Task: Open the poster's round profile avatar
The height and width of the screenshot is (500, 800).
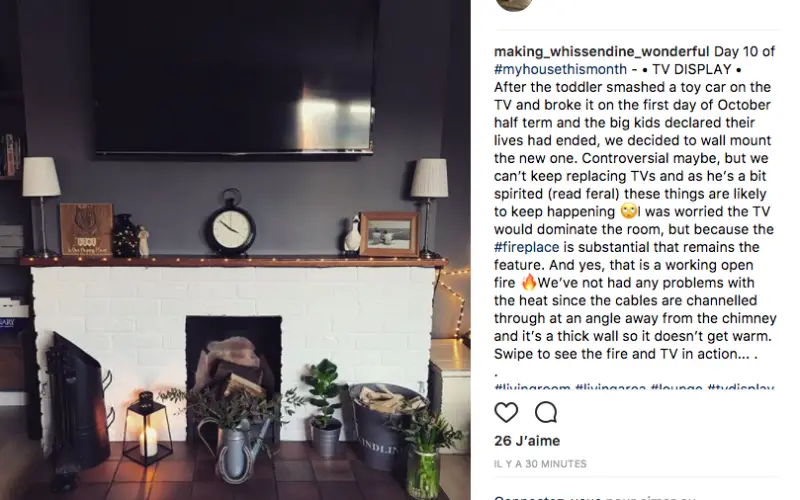Action: (513, 4)
